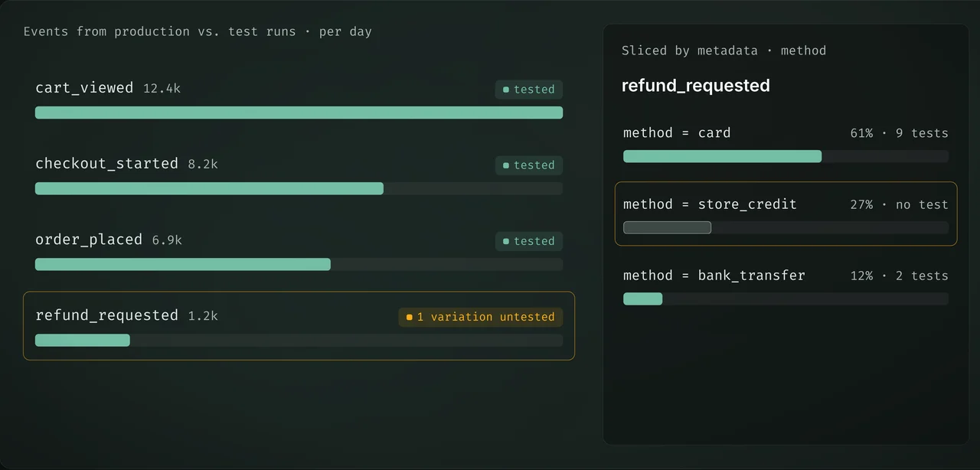Select the order_placed event label

click(x=89, y=240)
